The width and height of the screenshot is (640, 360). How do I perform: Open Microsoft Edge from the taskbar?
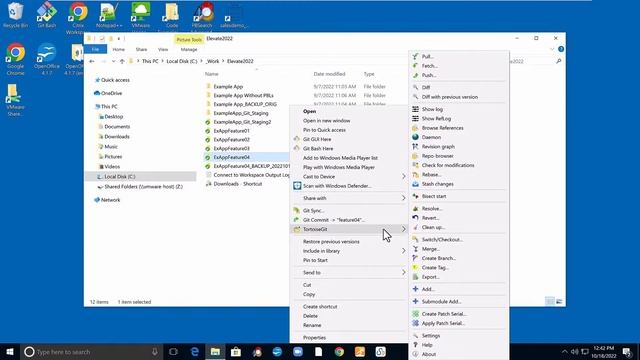click(195, 351)
